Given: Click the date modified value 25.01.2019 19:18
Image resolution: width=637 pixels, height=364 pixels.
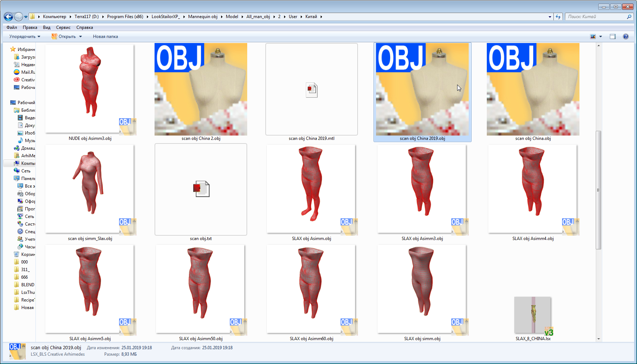Looking at the screenshot, I should (x=136, y=348).
